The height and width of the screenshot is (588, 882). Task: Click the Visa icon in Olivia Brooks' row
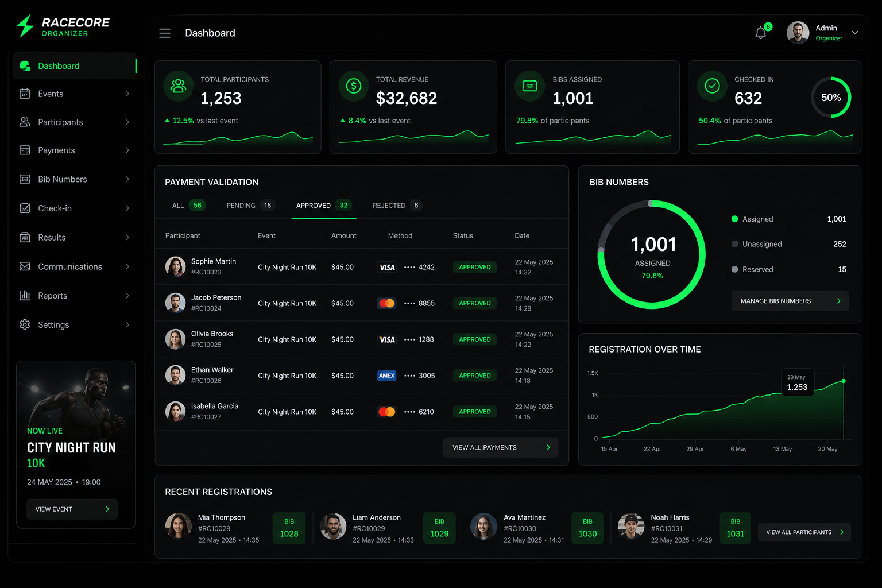tap(387, 339)
